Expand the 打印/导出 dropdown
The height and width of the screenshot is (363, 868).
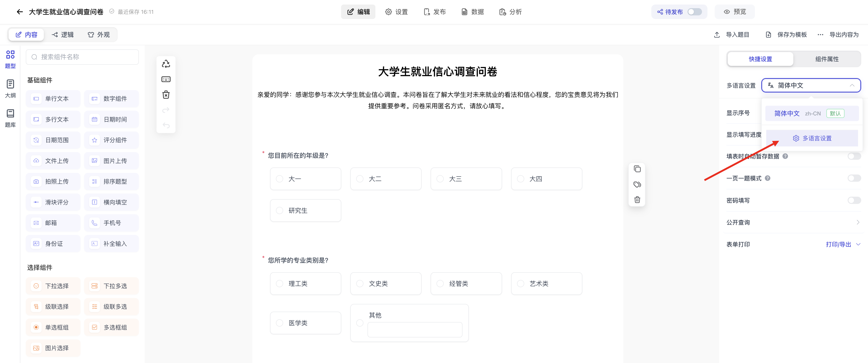click(843, 244)
